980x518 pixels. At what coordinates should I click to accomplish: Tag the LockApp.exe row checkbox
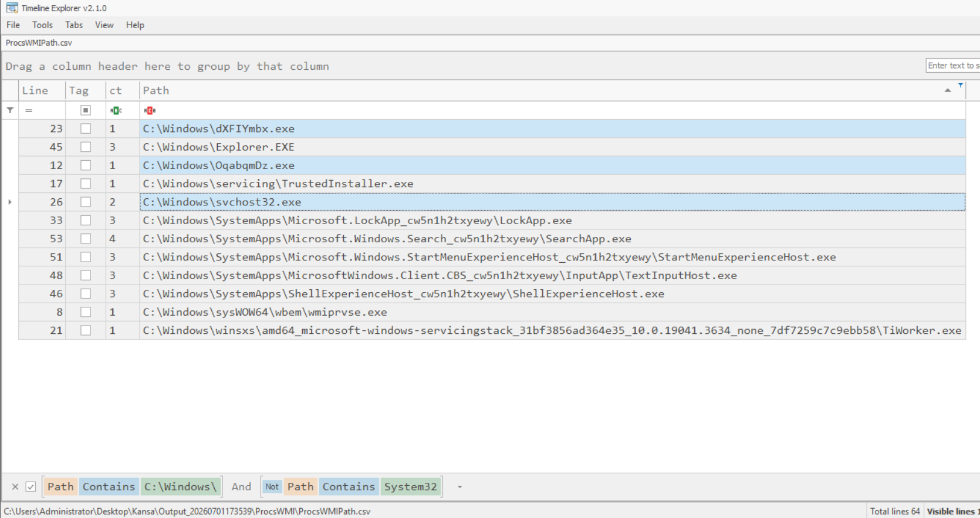pyautogui.click(x=86, y=221)
